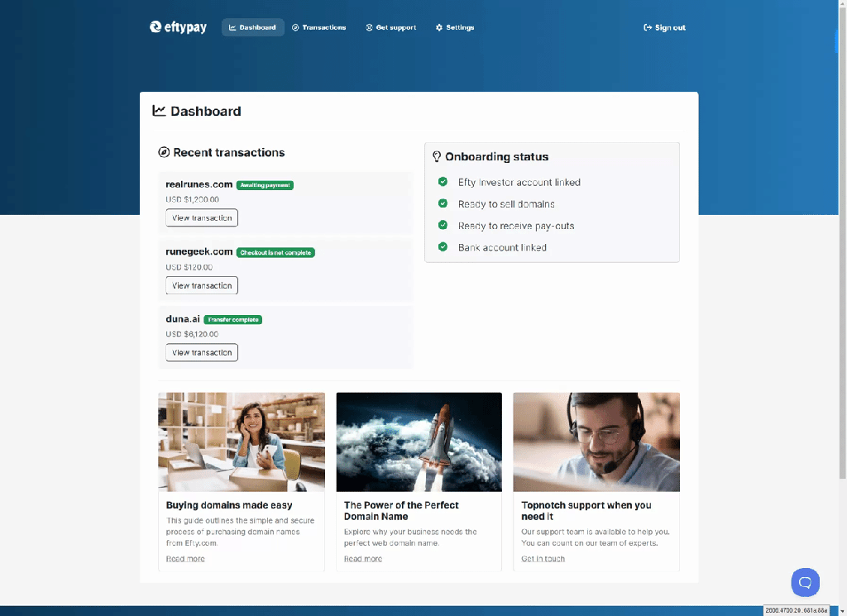The width and height of the screenshot is (847, 616).
Task: View transaction for realrunes.com
Action: 202,217
